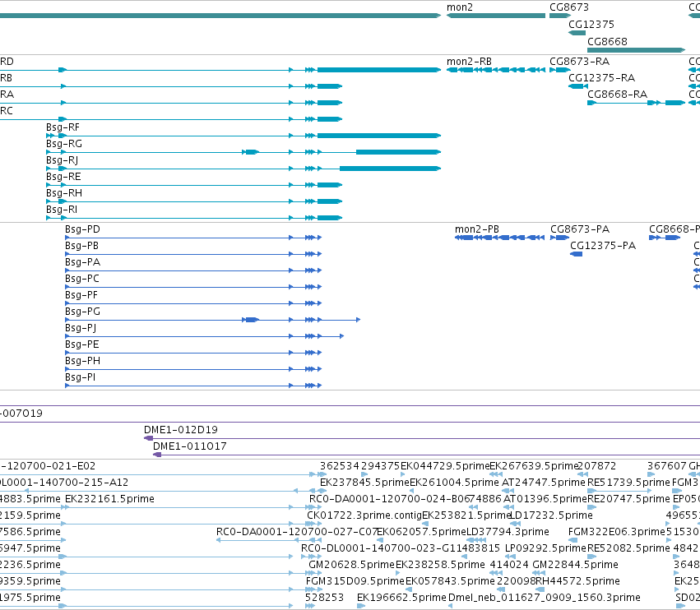Image resolution: width=700 pixels, height=610 pixels.
Task: Open the EK196662.5prime EST label
Action: 401,598
